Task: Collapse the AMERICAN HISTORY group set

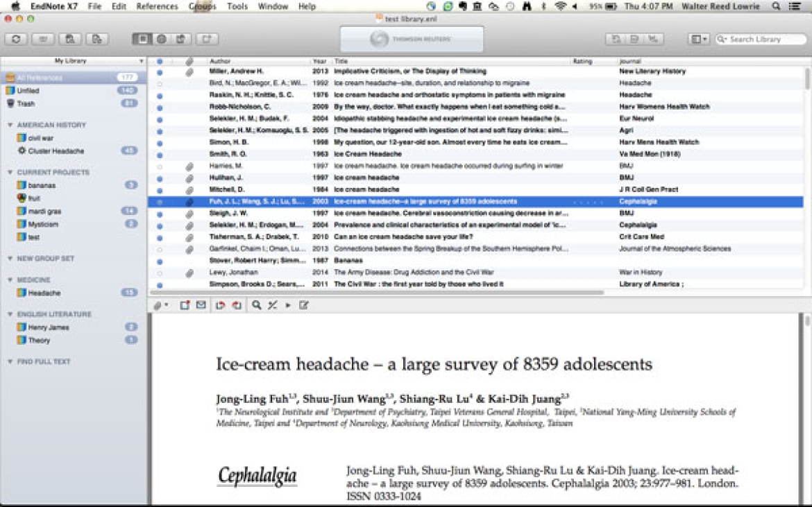Action: point(10,125)
